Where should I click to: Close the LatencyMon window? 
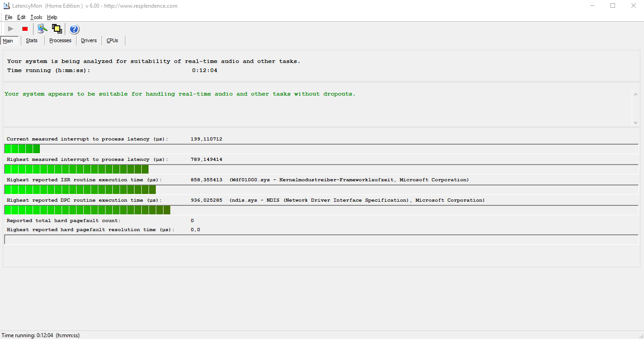tap(634, 6)
